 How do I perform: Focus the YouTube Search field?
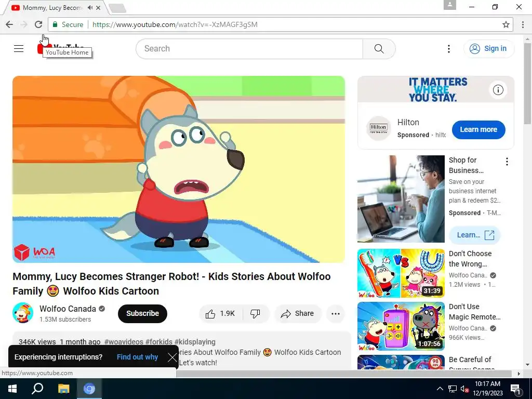(249, 49)
